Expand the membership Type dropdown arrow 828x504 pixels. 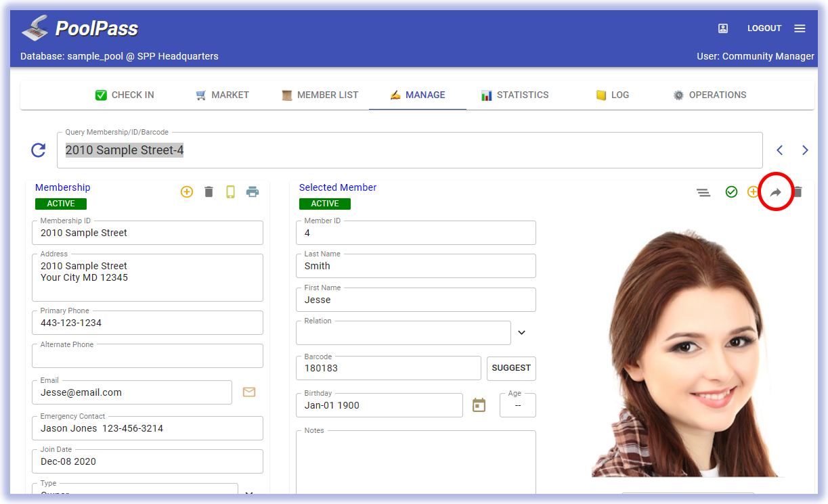[249, 494]
